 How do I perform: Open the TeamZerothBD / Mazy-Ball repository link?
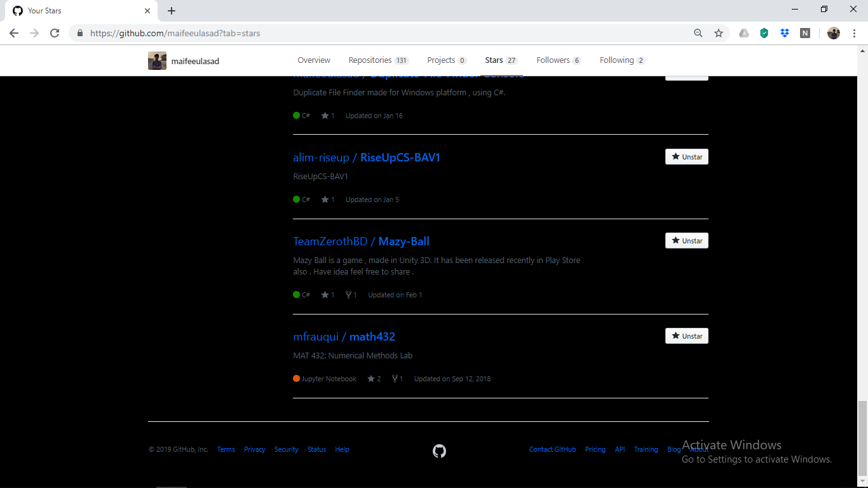(x=361, y=241)
